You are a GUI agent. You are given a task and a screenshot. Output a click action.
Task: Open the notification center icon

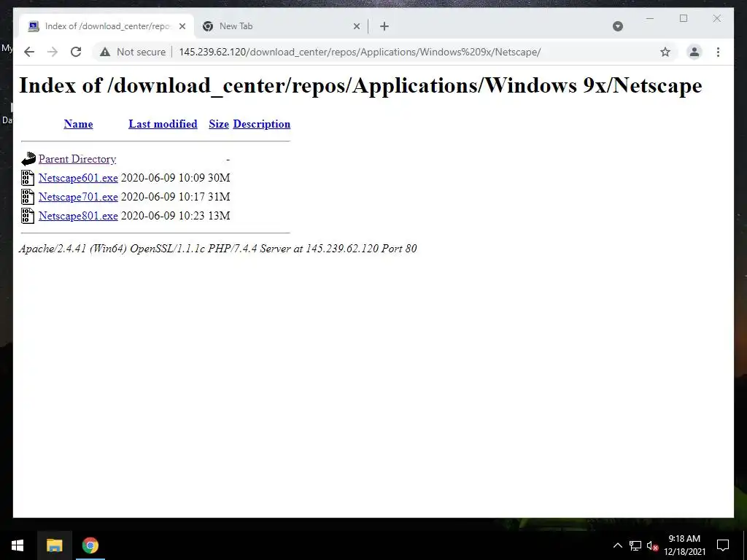723,545
